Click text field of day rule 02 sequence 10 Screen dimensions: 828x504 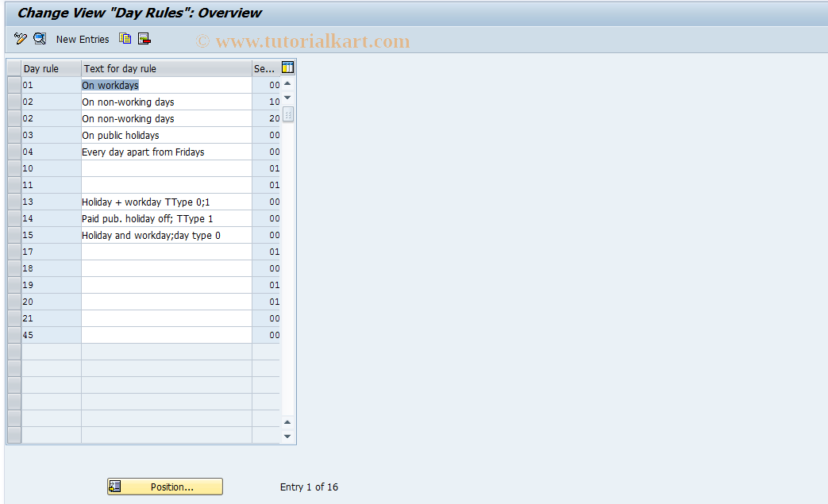pyautogui.click(x=167, y=102)
